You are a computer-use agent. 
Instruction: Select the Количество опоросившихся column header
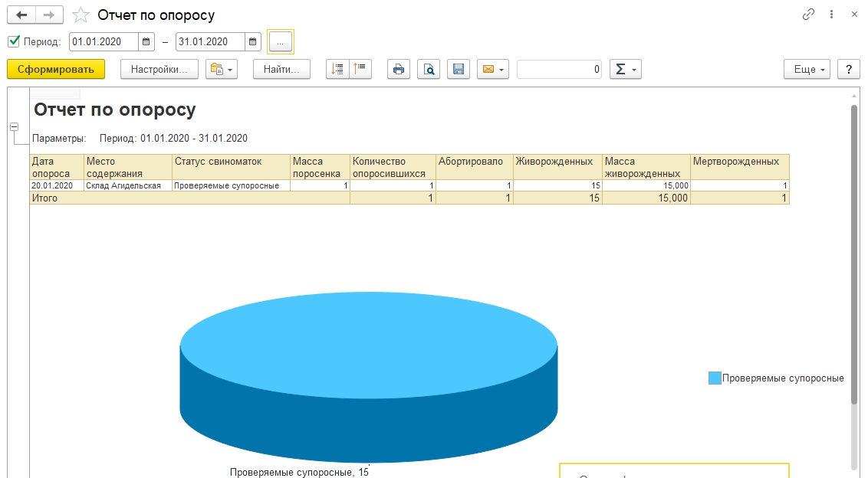[393, 167]
